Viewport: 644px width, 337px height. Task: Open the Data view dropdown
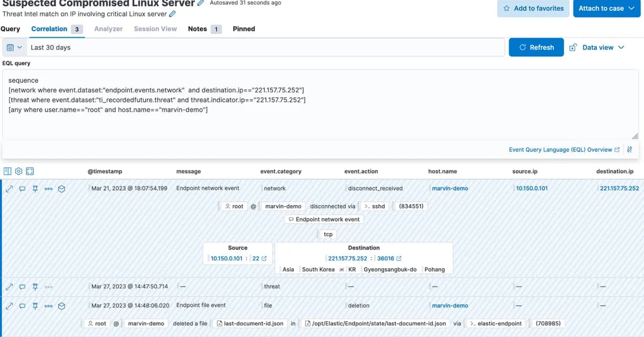pyautogui.click(x=604, y=47)
